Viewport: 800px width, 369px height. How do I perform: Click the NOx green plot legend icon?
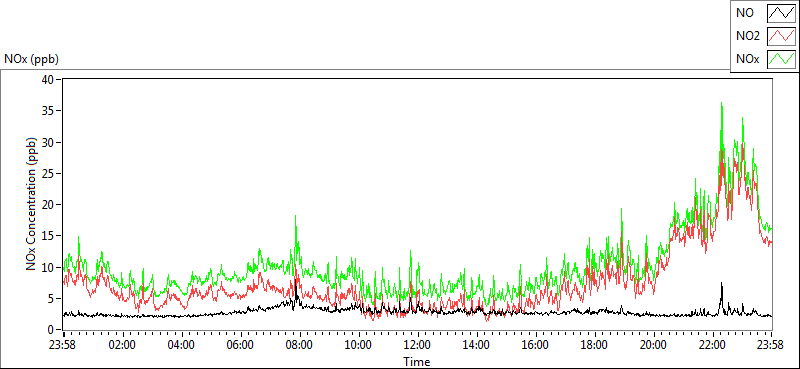(x=782, y=59)
